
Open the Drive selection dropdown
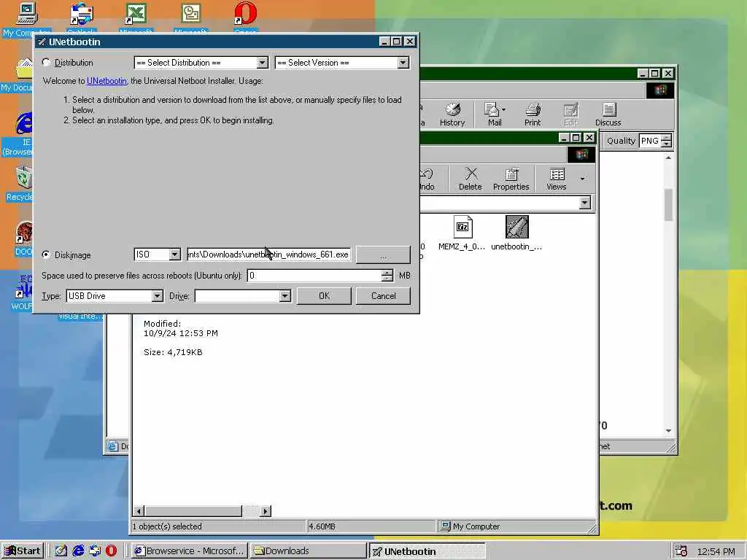point(285,296)
